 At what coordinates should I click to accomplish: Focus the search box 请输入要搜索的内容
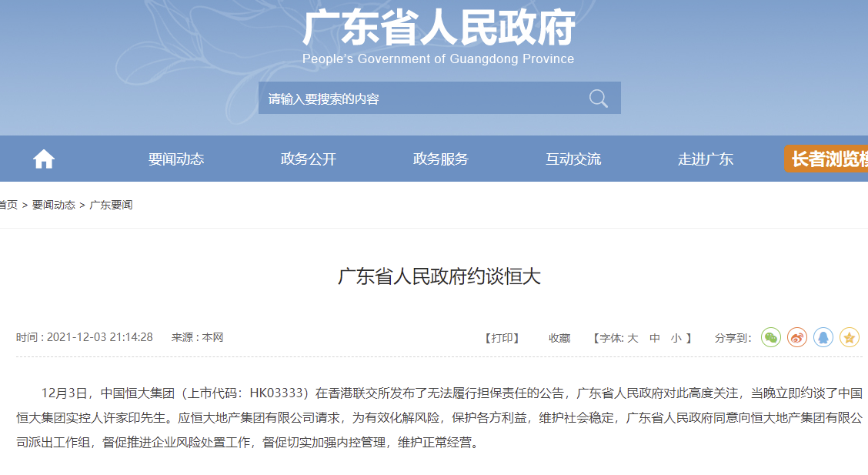[x=439, y=98]
